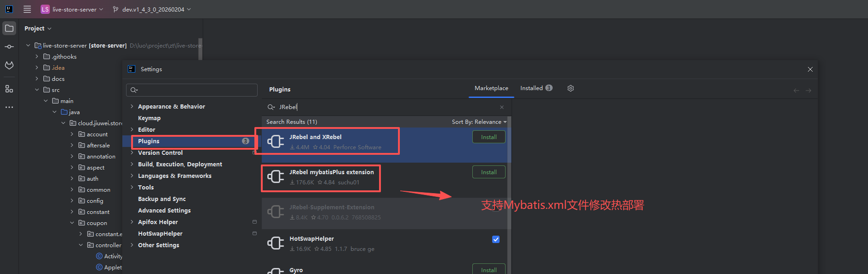This screenshot has height=274, width=868.
Task: Clear the JRebel plugin search text
Action: (x=502, y=107)
